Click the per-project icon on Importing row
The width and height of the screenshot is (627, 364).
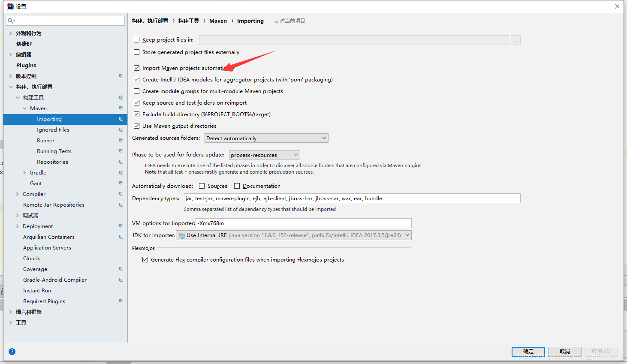click(121, 119)
